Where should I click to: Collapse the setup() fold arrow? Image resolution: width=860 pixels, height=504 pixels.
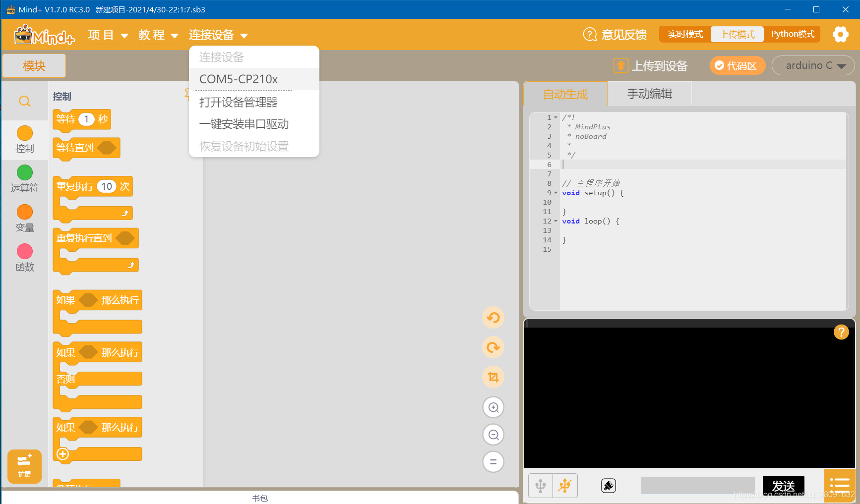(556, 193)
